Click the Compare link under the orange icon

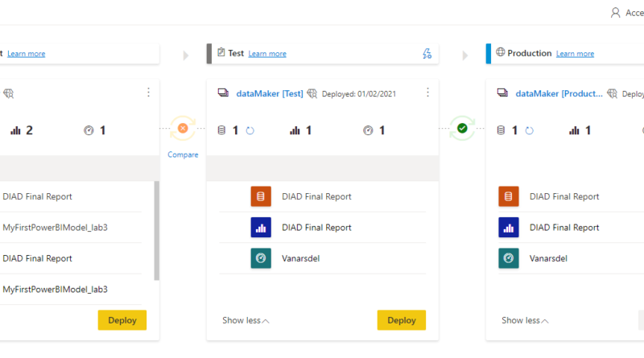pyautogui.click(x=183, y=154)
